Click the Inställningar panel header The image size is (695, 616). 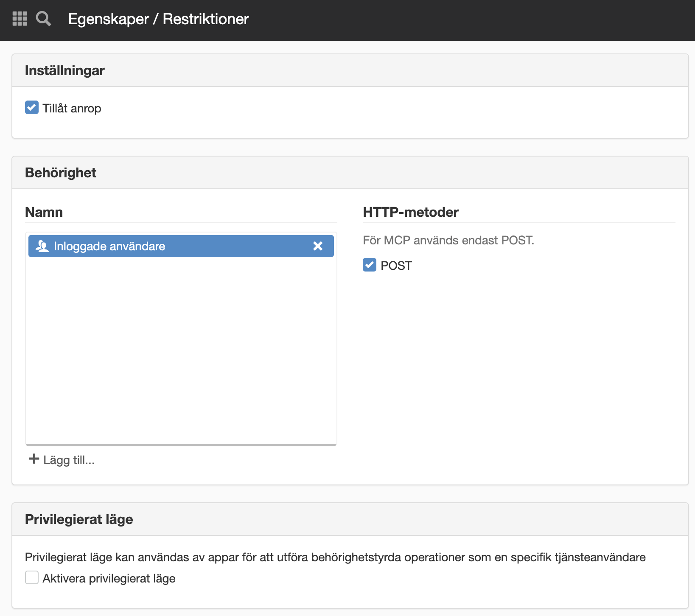[x=350, y=70]
